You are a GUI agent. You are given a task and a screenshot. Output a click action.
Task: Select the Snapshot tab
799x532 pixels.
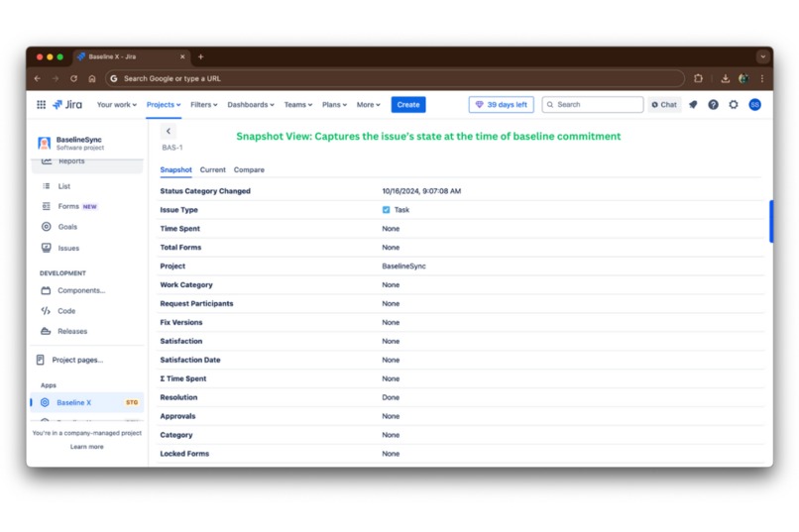tap(175, 169)
